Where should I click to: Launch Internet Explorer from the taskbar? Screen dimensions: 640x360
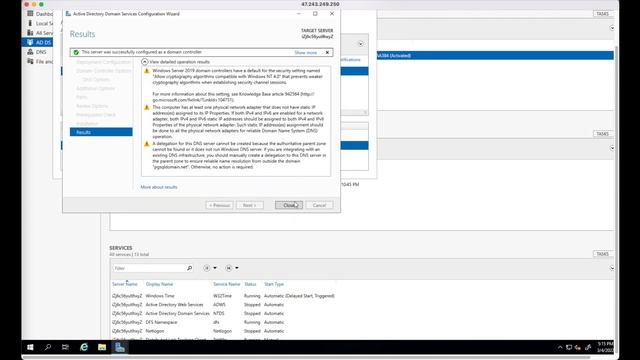(84, 347)
